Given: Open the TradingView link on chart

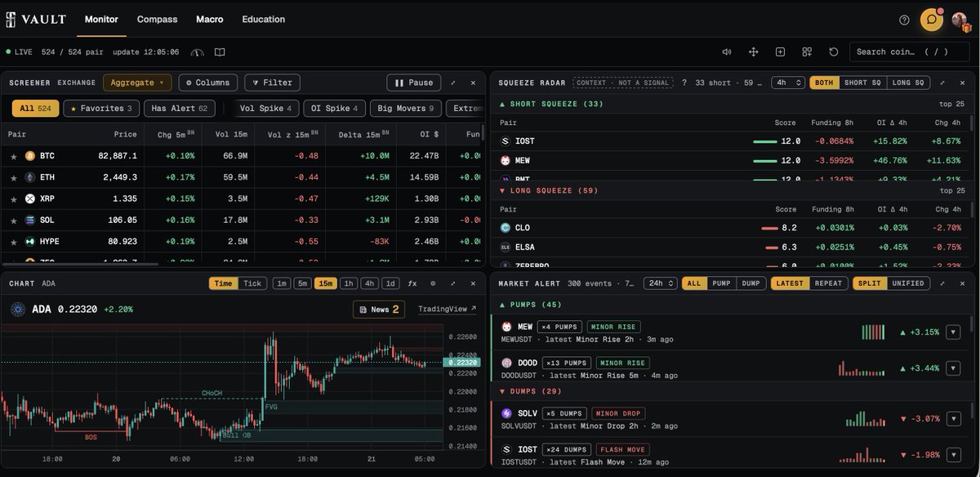Looking at the screenshot, I should (447, 310).
